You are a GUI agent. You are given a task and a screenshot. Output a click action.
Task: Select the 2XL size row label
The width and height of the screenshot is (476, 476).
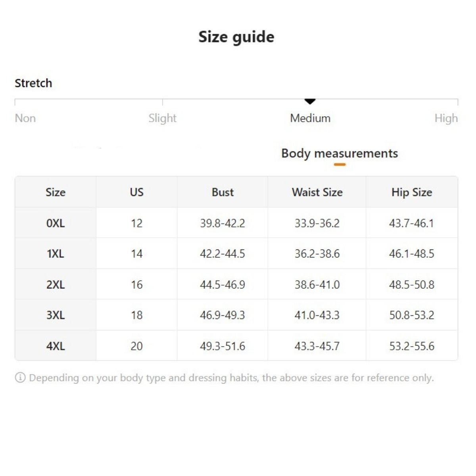pyautogui.click(x=56, y=285)
